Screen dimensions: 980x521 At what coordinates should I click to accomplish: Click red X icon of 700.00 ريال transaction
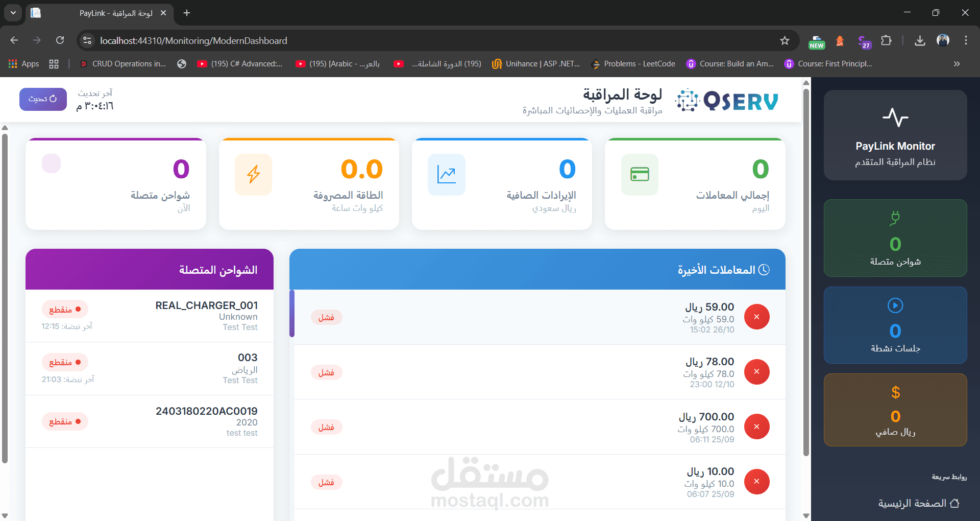click(x=757, y=427)
